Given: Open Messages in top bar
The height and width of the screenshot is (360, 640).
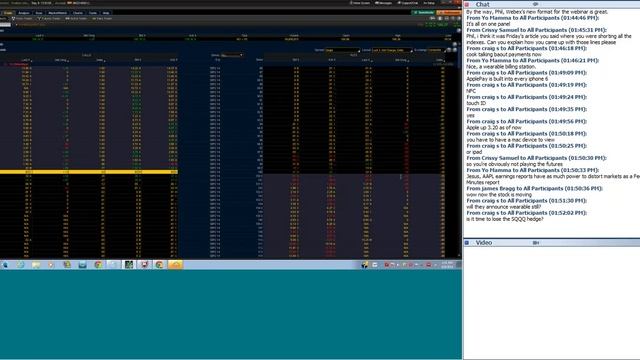Looking at the screenshot, I should 383,3.
